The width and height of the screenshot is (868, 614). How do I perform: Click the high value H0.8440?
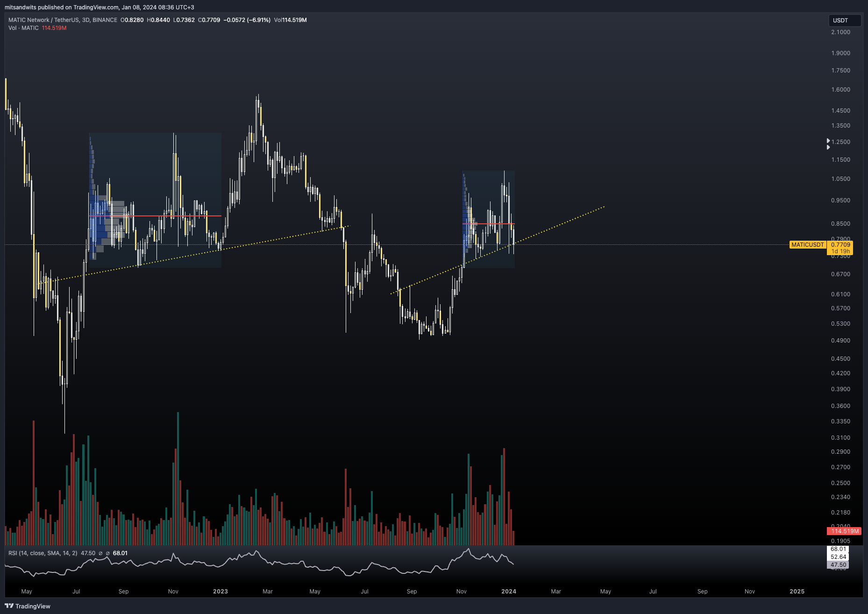click(x=158, y=20)
